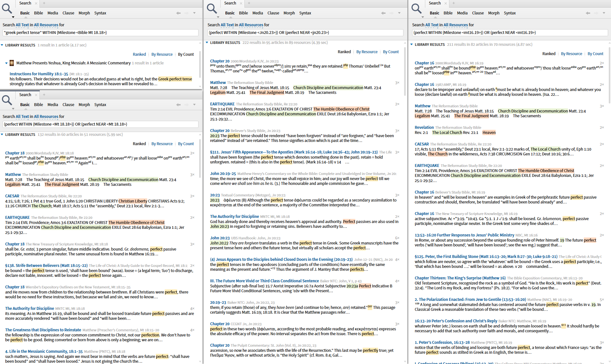Switch to Bible search in "greek perfect tense" panel
The image size is (611, 364).
pos(38,13)
